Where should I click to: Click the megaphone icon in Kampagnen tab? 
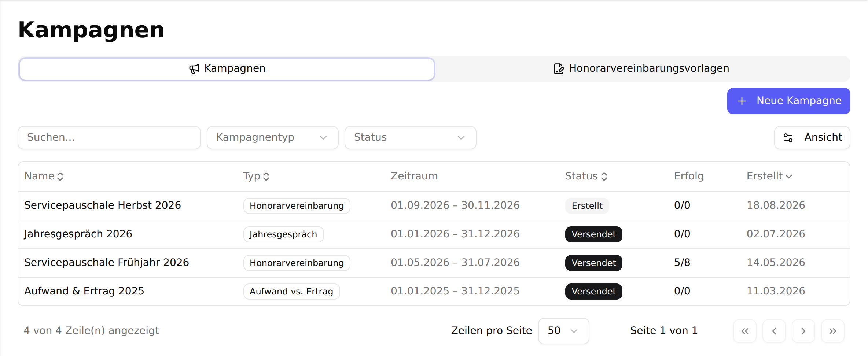[x=194, y=69]
